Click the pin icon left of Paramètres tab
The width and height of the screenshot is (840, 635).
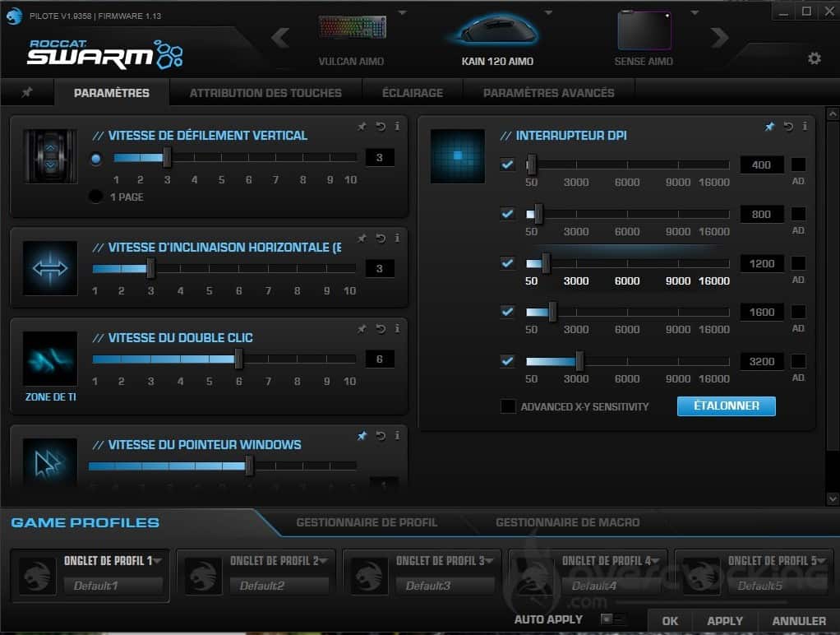tap(27, 93)
